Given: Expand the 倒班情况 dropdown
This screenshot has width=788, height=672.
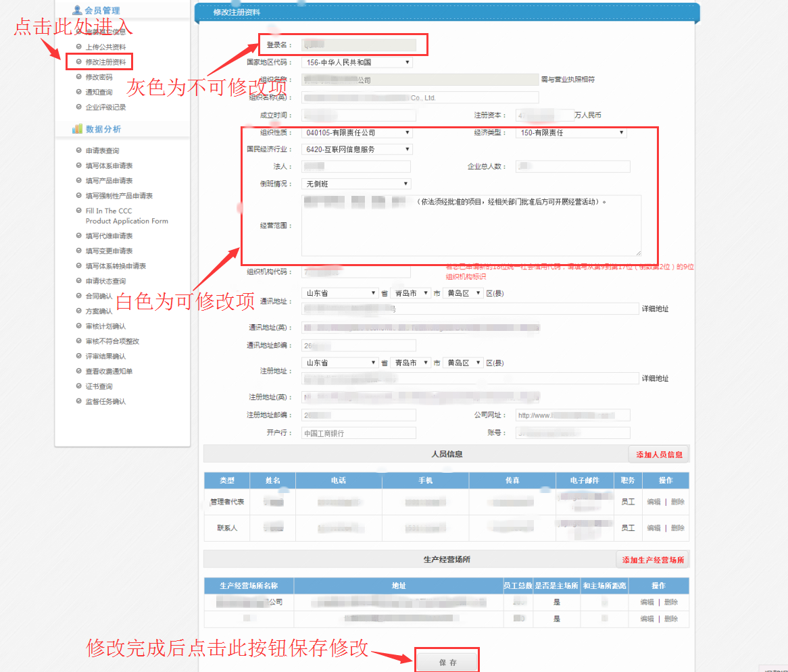Looking at the screenshot, I should [x=357, y=184].
